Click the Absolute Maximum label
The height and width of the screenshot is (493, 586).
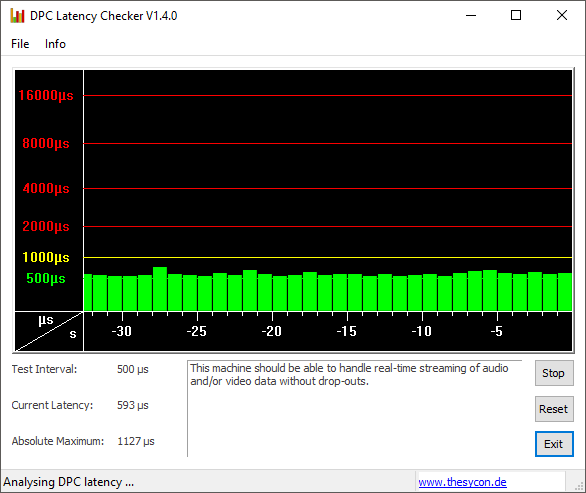[x=58, y=441]
